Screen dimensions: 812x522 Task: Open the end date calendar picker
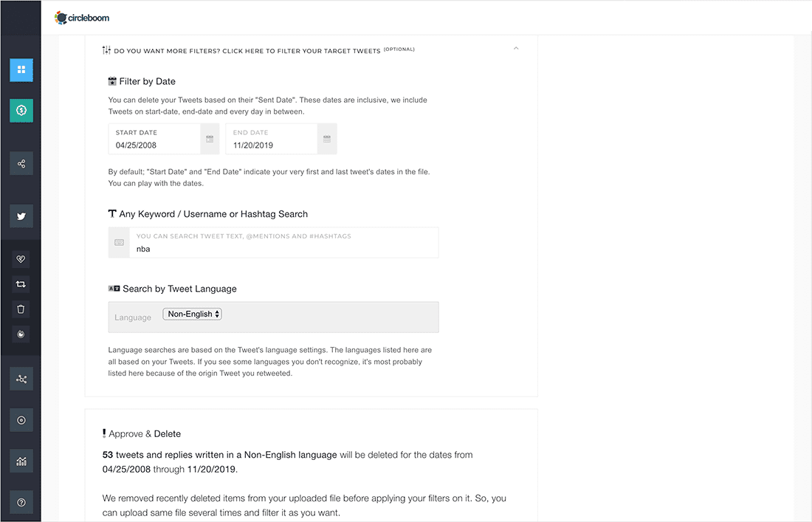tap(327, 138)
